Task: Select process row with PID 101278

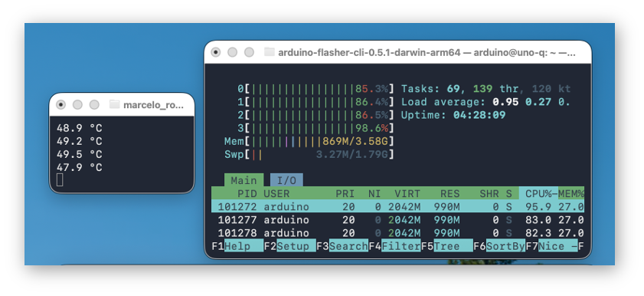Action: pos(397,232)
